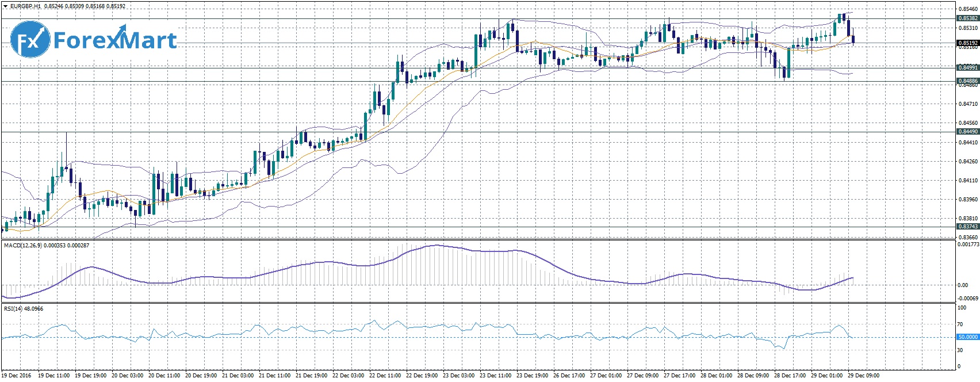Select the EURGBP,H1 chart title label
This screenshot has width=980, height=382.
pyautogui.click(x=25, y=6)
